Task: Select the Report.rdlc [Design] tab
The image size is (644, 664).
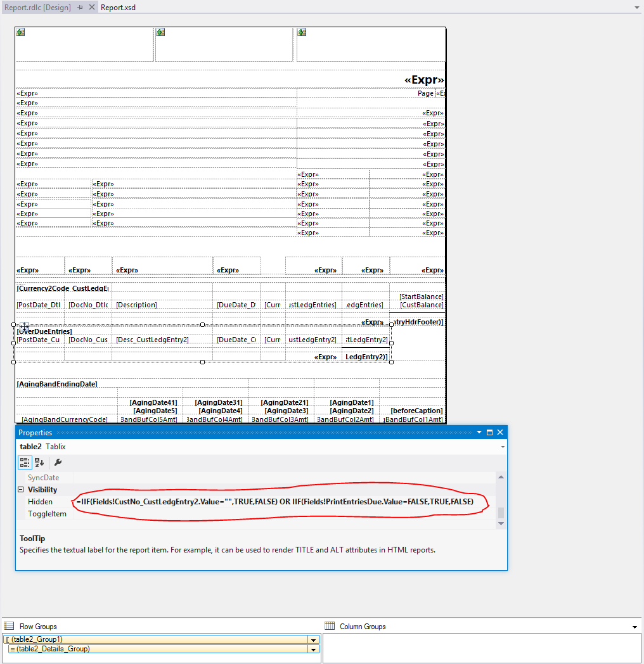Action: [38, 7]
